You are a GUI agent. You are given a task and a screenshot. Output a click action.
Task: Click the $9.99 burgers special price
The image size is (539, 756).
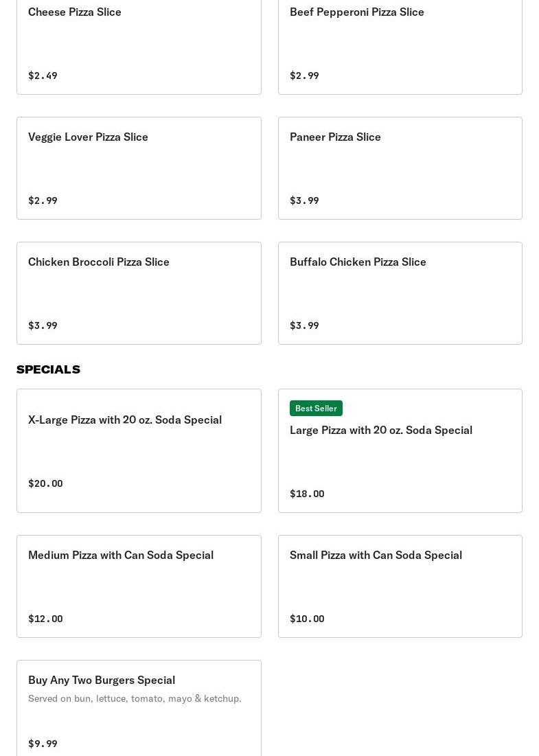pos(43,744)
